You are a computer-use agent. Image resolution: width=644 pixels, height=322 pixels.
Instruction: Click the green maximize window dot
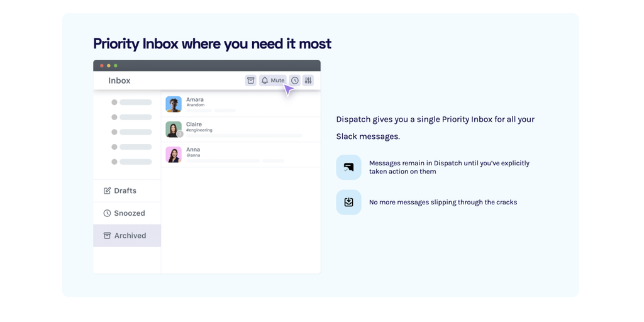click(x=116, y=65)
